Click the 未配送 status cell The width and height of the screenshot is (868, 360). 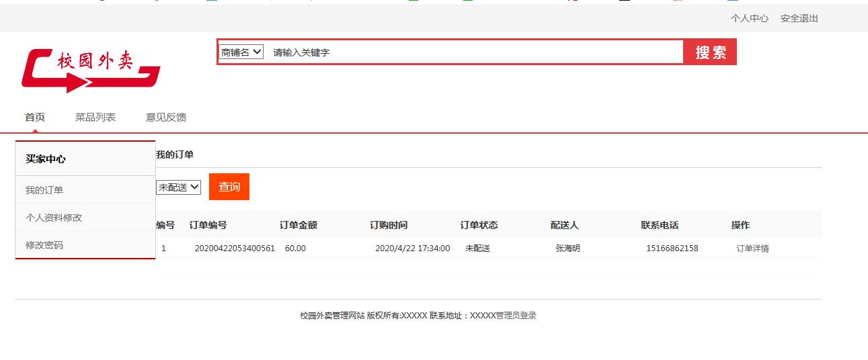[477, 249]
